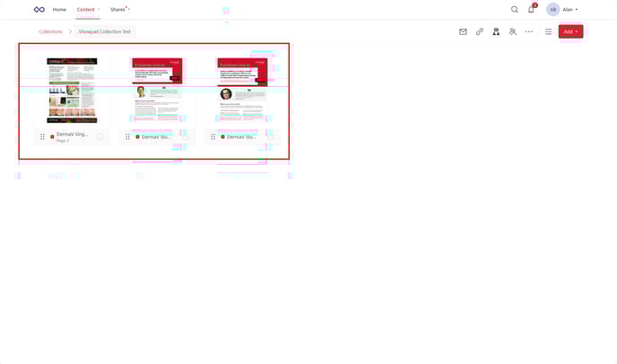
Task: Click the Showpad infinity logo
Action: tap(39, 9)
